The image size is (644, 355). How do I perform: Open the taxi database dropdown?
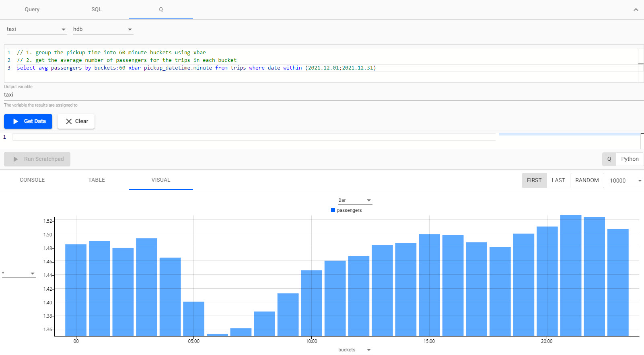click(36, 29)
